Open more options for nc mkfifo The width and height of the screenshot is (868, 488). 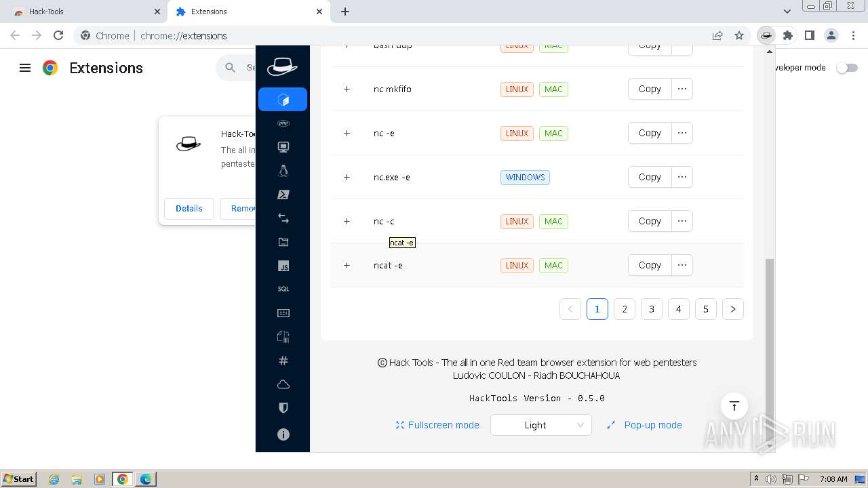(682, 89)
